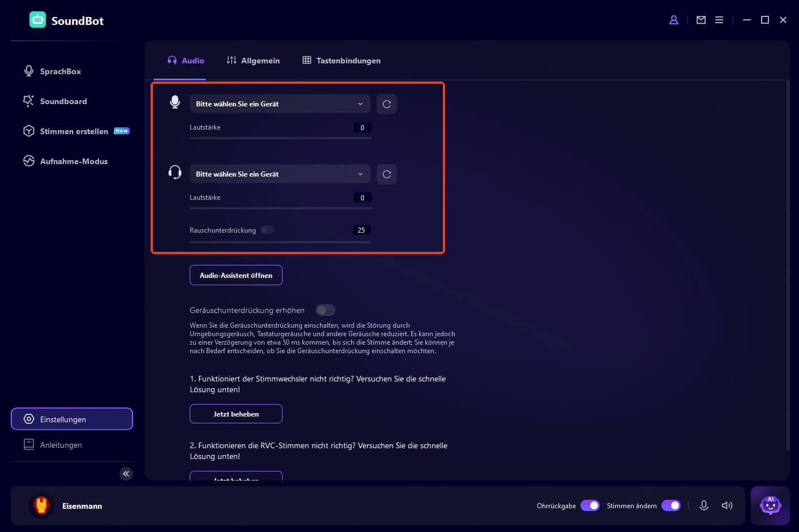Expand the microphone device dropdown
Screen dimensions: 799x532
point(280,104)
